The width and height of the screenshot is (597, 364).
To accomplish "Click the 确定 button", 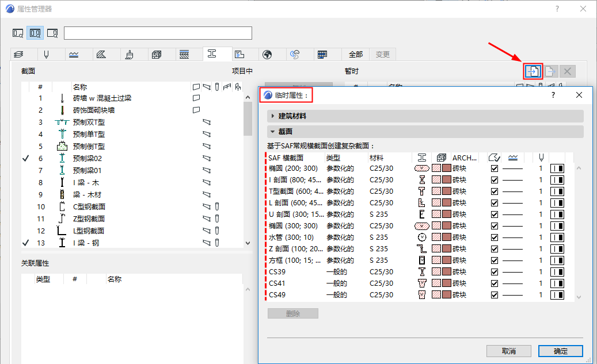I will (561, 351).
